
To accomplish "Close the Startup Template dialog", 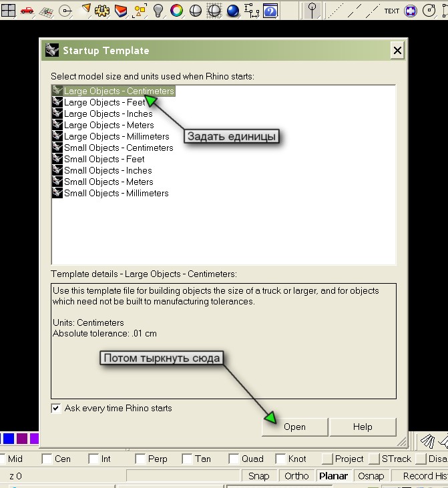I will [397, 51].
